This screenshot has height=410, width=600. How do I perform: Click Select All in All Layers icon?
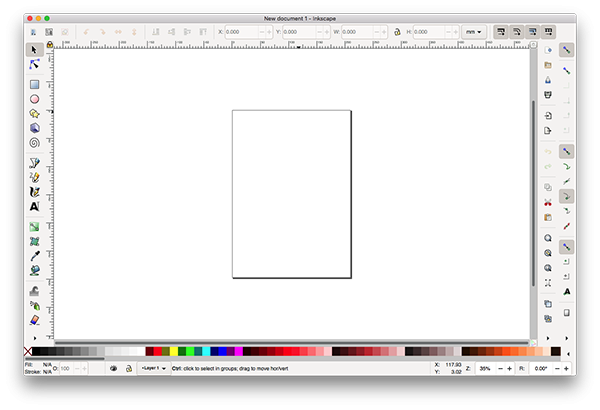point(49,32)
